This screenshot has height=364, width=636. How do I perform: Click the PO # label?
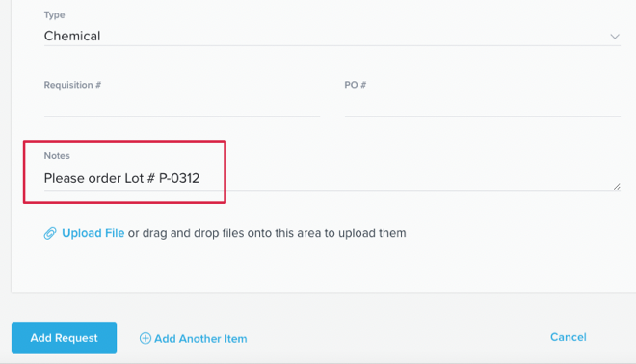click(x=356, y=85)
